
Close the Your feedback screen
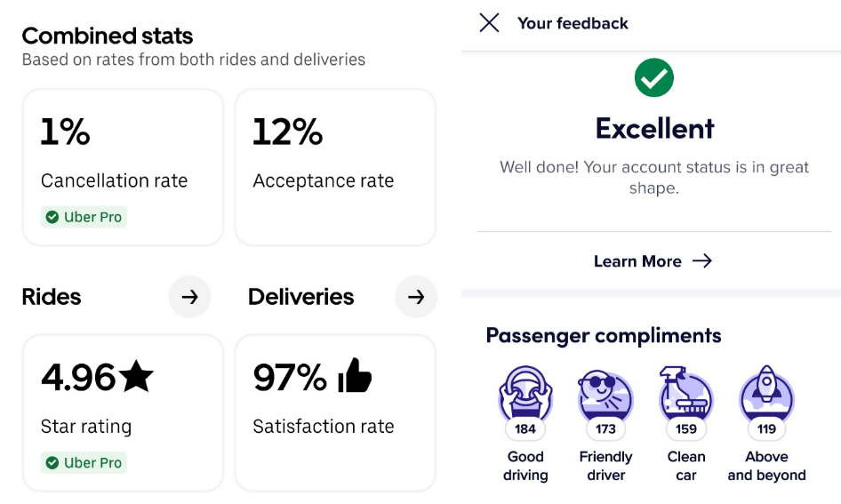coord(489,23)
